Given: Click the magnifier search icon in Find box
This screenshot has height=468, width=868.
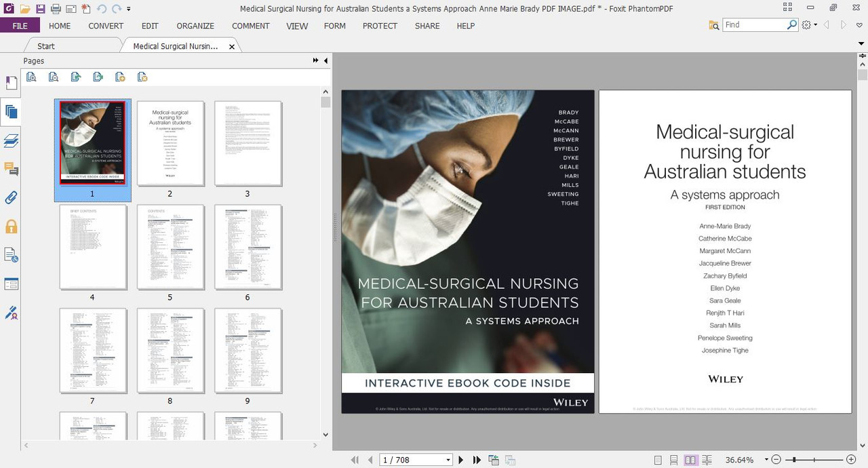Looking at the screenshot, I should (791, 24).
